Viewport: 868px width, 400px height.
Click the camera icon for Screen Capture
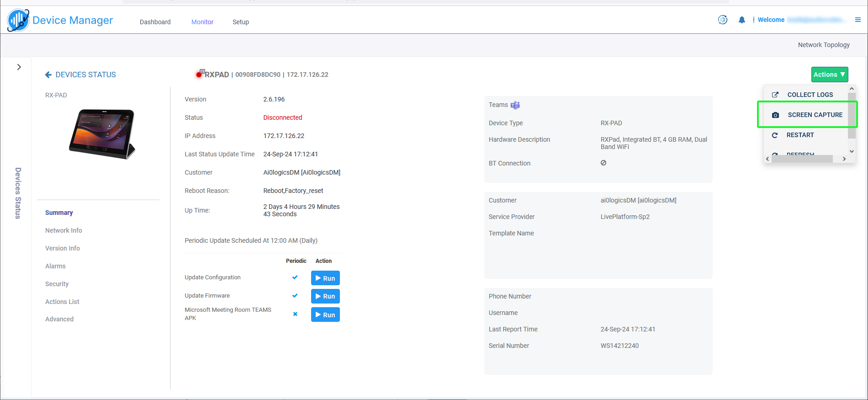[x=775, y=115]
